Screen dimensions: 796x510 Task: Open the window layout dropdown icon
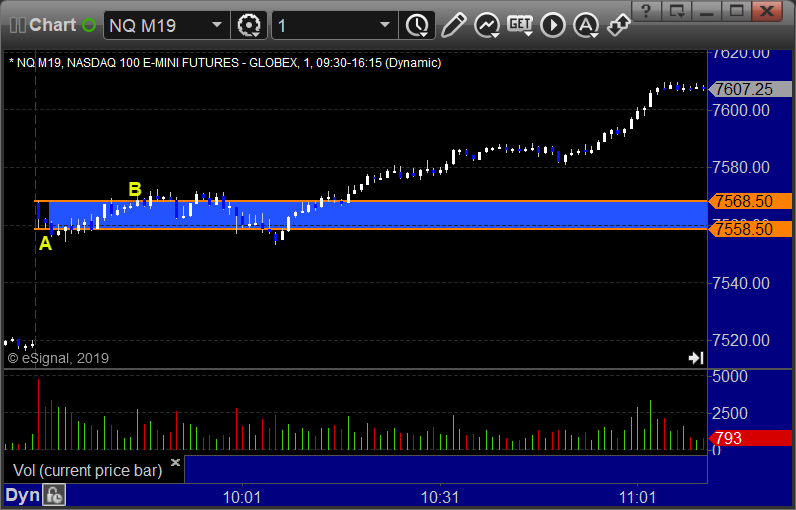coord(677,11)
